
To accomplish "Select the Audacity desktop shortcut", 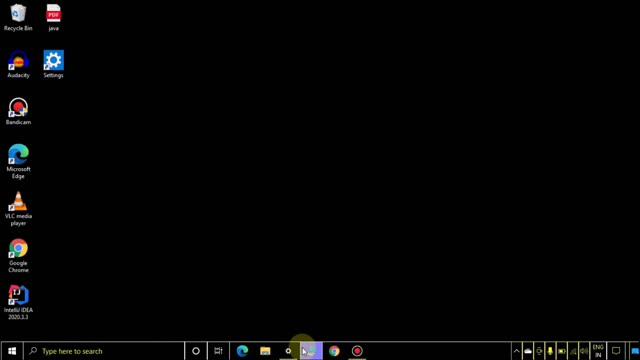I will point(18,64).
